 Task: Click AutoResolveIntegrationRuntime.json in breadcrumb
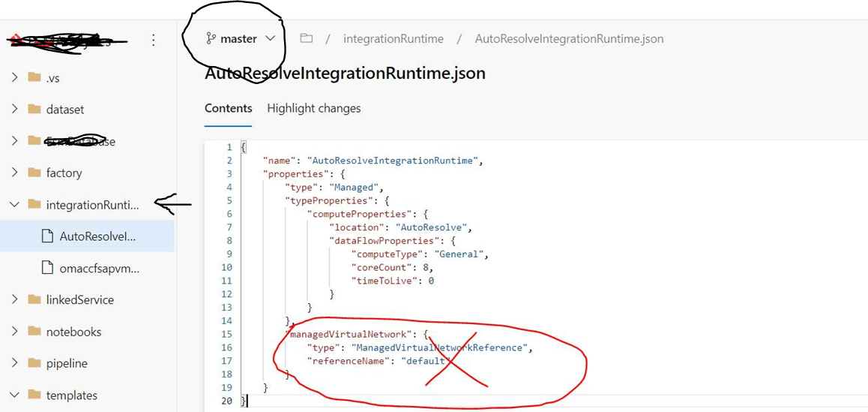pyautogui.click(x=569, y=39)
